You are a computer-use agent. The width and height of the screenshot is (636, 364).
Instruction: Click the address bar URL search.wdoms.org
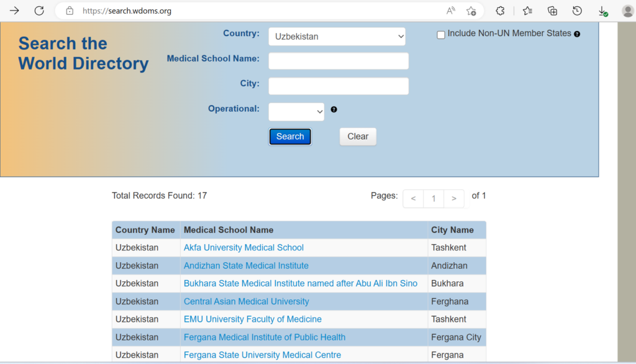pyautogui.click(x=127, y=11)
